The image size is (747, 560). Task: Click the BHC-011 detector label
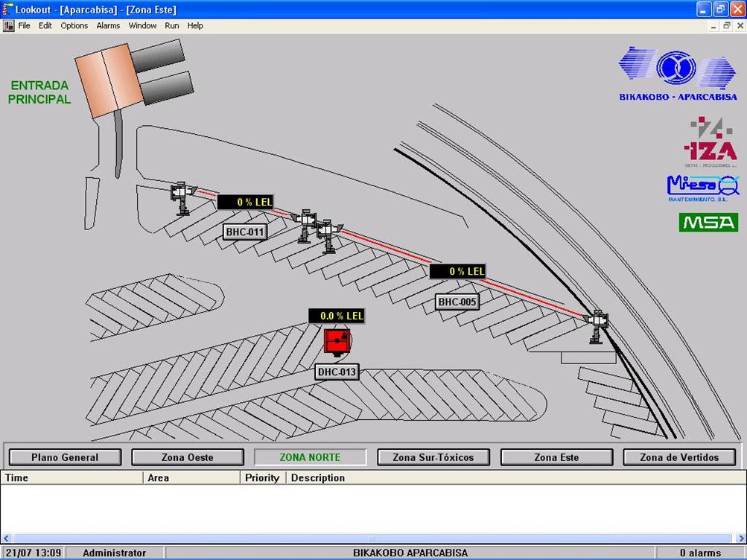click(245, 232)
